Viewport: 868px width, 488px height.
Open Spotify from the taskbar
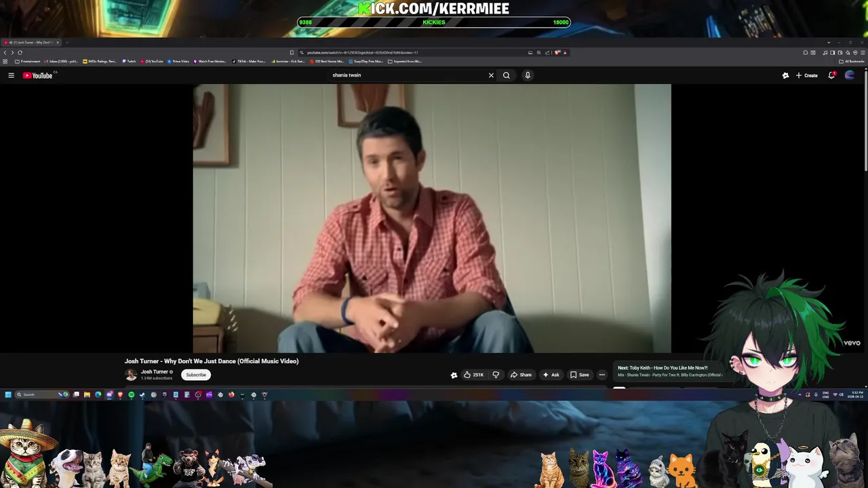click(132, 394)
